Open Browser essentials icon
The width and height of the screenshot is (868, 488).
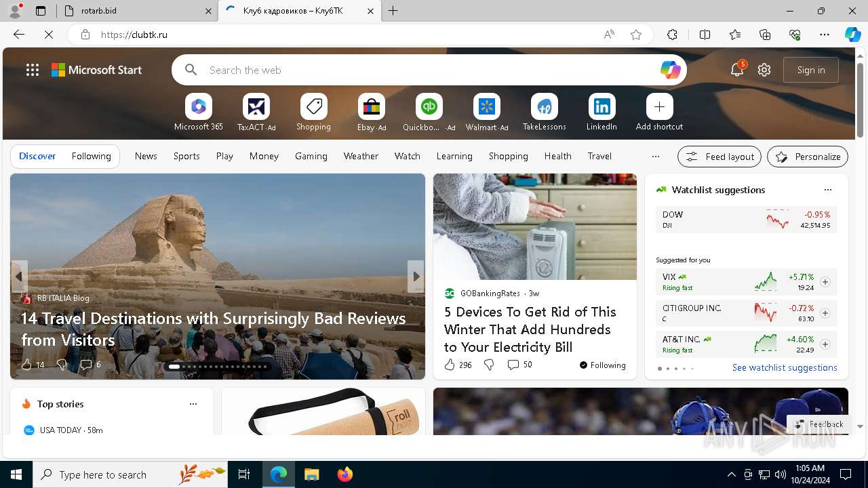(x=795, y=35)
